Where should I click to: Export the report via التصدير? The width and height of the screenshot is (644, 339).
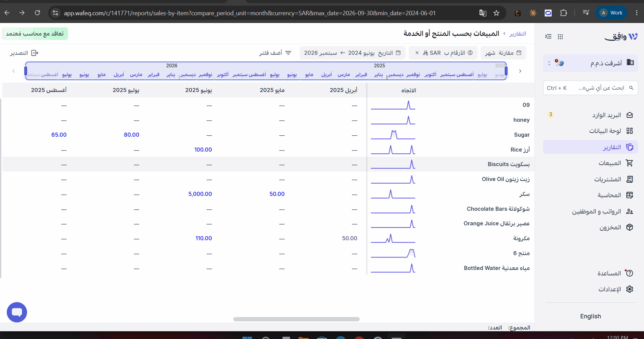(24, 53)
